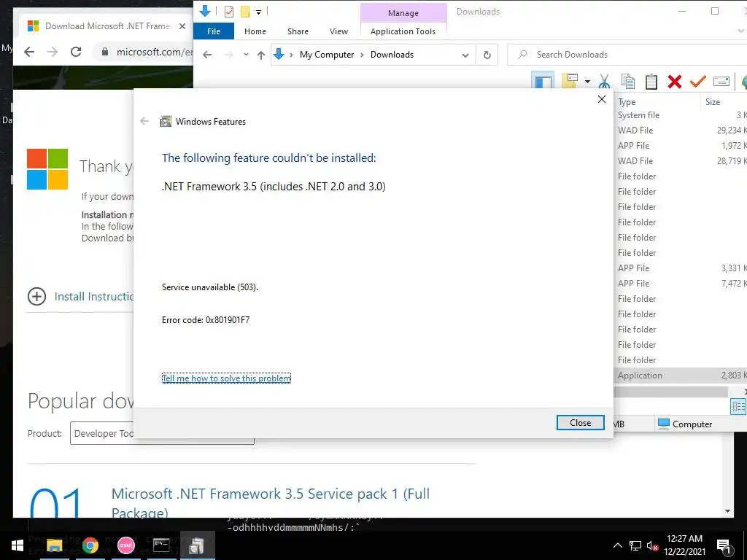Screen dimensions: 747x560
Task: Refresh the Downloads folder view
Action: click(x=487, y=55)
